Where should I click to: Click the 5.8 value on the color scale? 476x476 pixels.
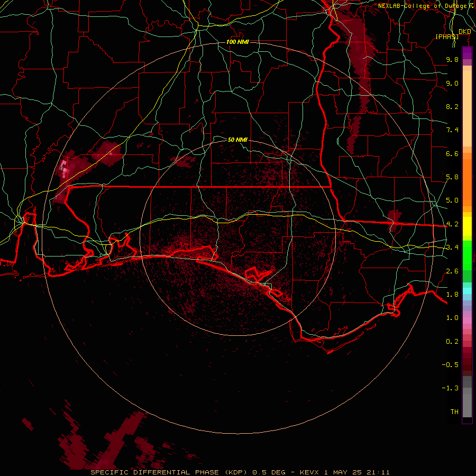pos(452,177)
